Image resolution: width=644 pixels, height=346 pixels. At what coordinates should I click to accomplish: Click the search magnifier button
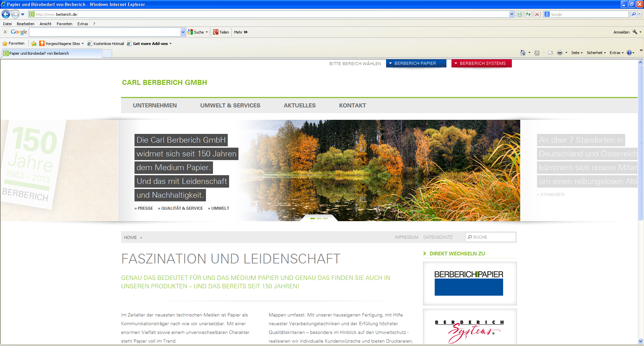pos(633,14)
